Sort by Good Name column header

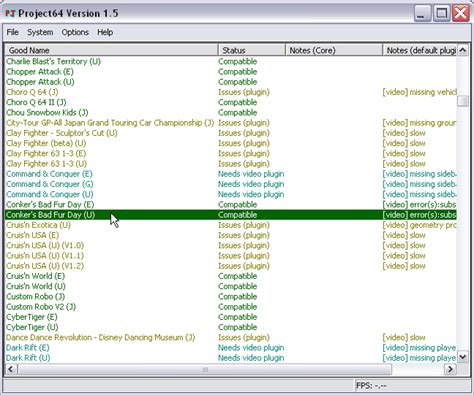coord(111,50)
